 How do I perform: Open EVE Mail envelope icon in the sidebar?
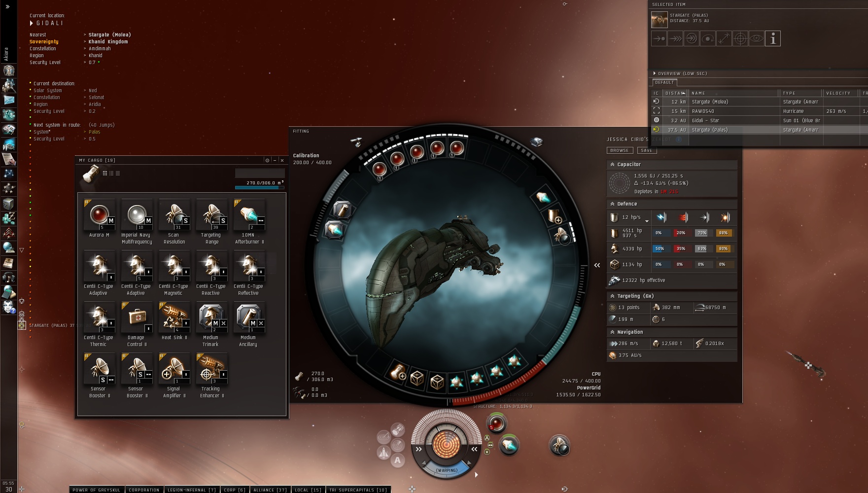point(9,100)
